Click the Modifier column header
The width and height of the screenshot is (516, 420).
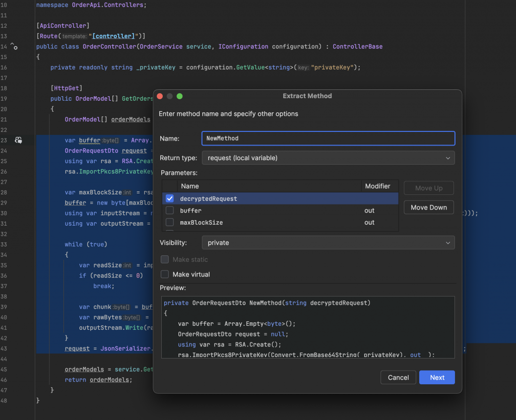[x=378, y=186]
